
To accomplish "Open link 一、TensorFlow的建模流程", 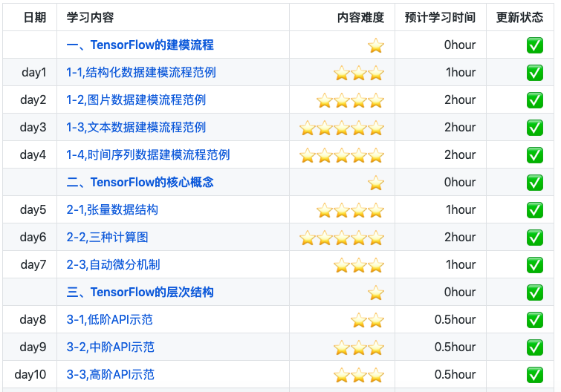I will pos(140,45).
